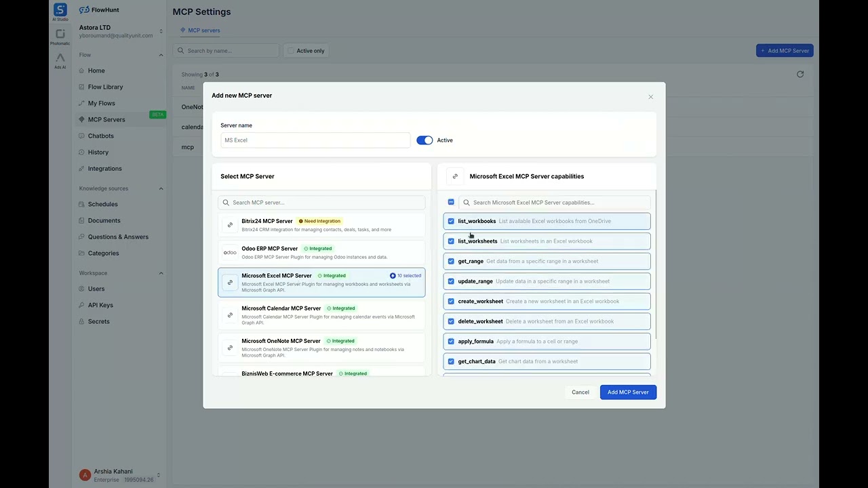Open the MCP servers tab
This screenshot has width=868, height=488.
click(x=200, y=30)
